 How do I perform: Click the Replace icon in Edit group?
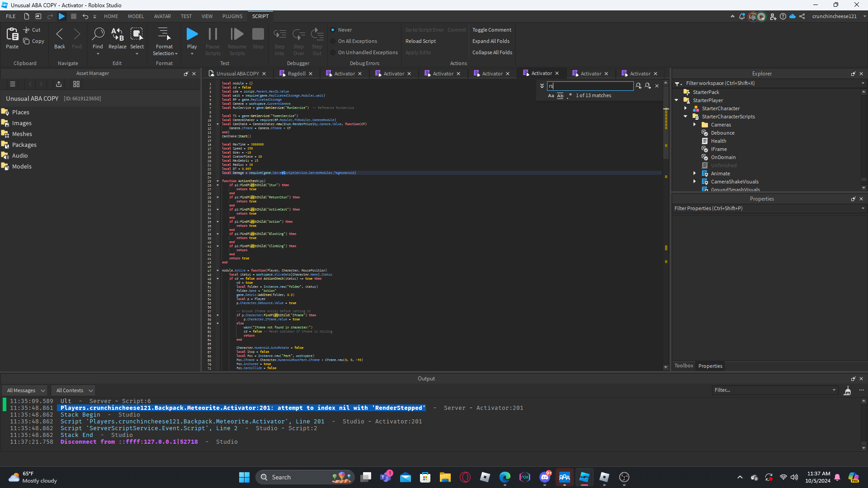(117, 34)
